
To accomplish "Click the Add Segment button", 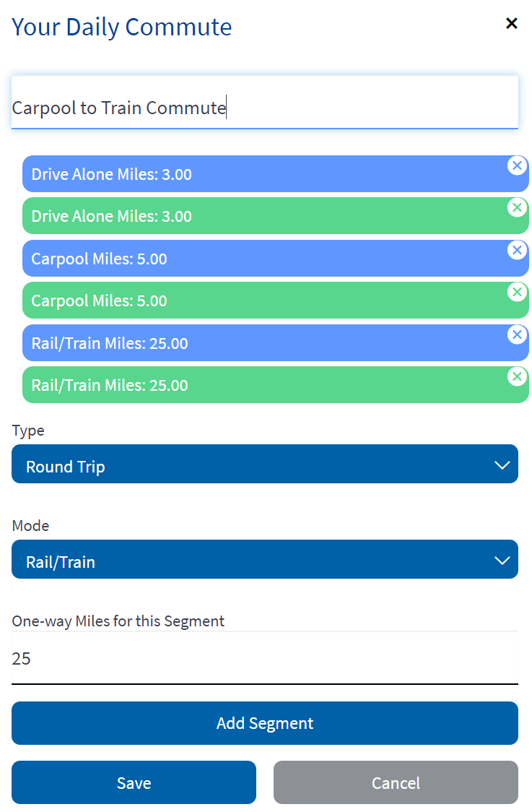I will click(x=264, y=723).
